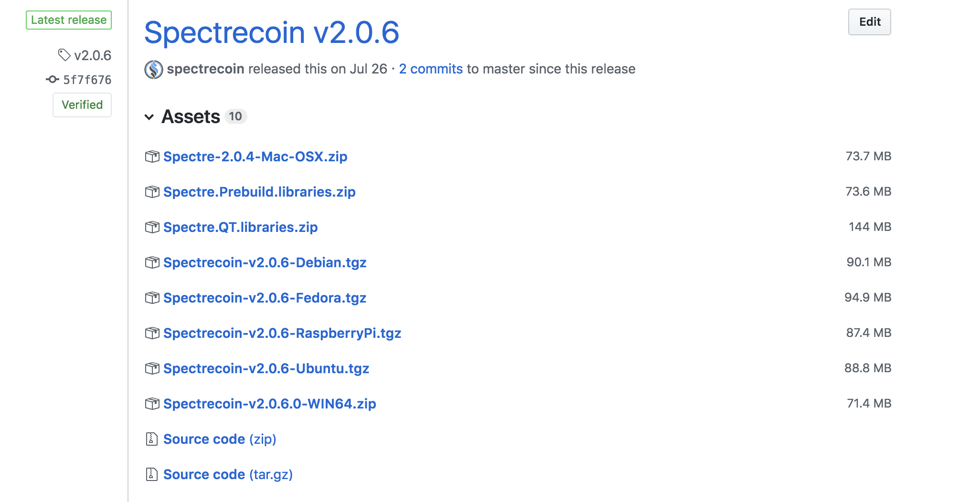The width and height of the screenshot is (980, 502).
Task: Click the spectrecoin avatar icon
Action: tap(154, 70)
